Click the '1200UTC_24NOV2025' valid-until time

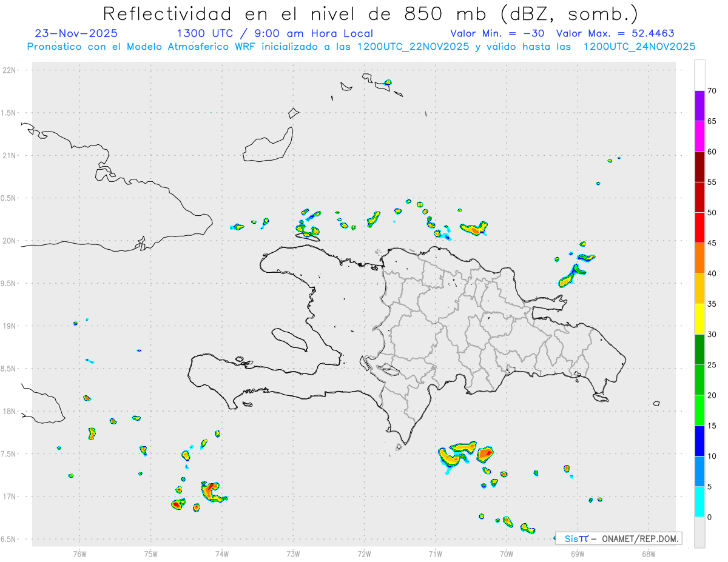[639, 47]
